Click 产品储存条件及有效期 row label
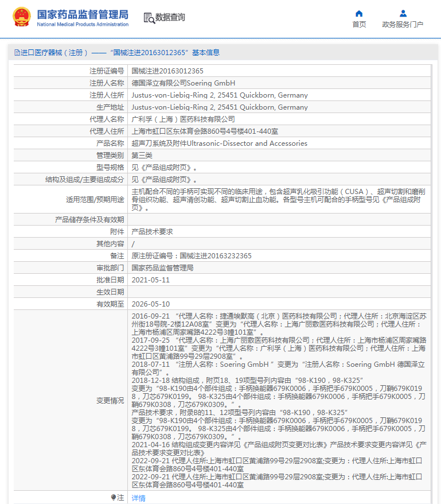The image size is (441, 504). click(x=89, y=220)
